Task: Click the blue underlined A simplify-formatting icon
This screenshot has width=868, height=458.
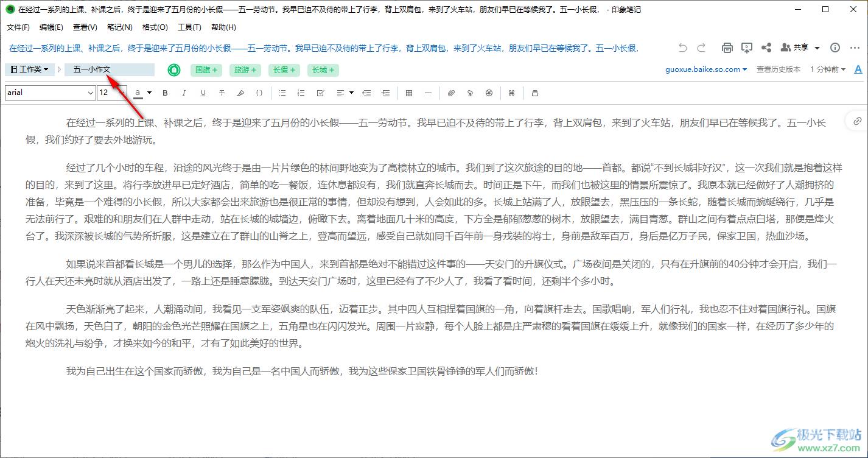Action: click(x=858, y=69)
